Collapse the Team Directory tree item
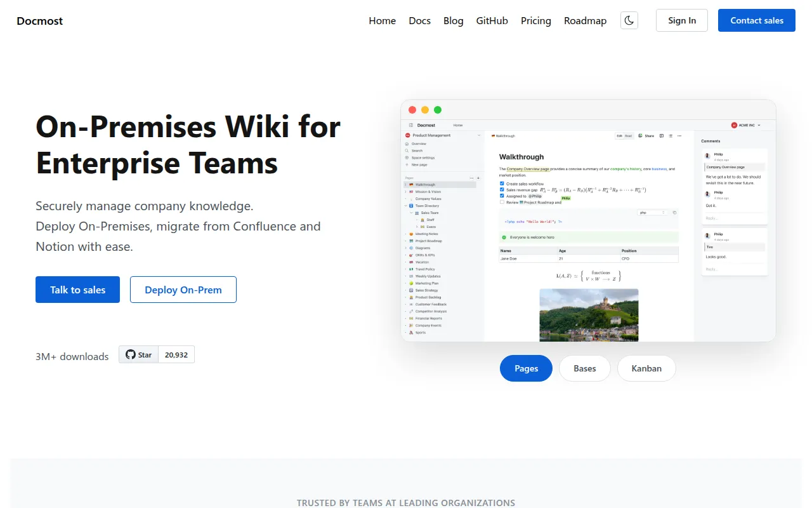 (x=406, y=206)
